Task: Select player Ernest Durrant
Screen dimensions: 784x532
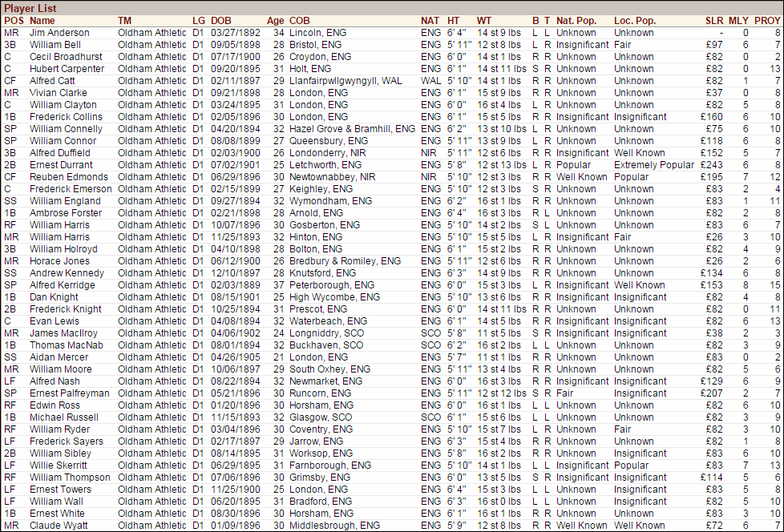Action: point(61,164)
